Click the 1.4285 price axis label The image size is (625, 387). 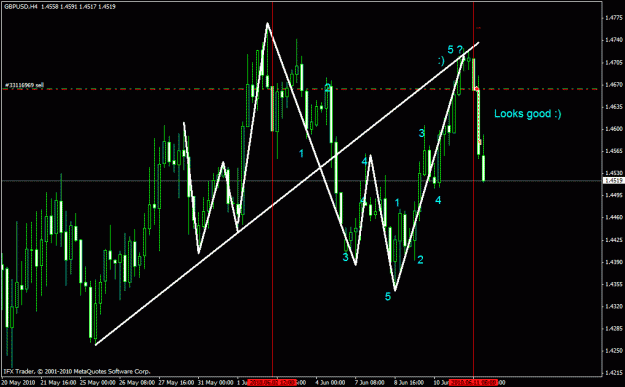point(614,328)
